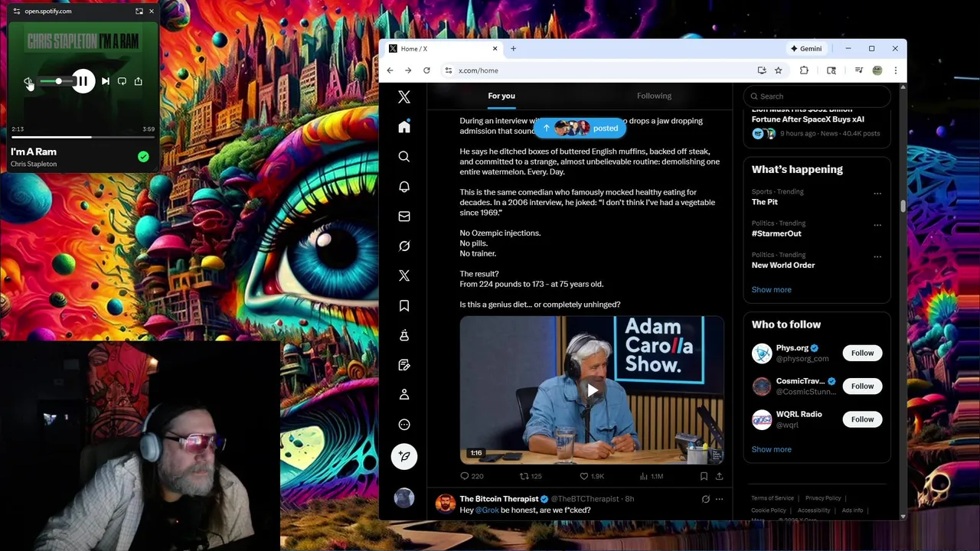Click Back to tab icon in Spotify mini player

point(139,11)
